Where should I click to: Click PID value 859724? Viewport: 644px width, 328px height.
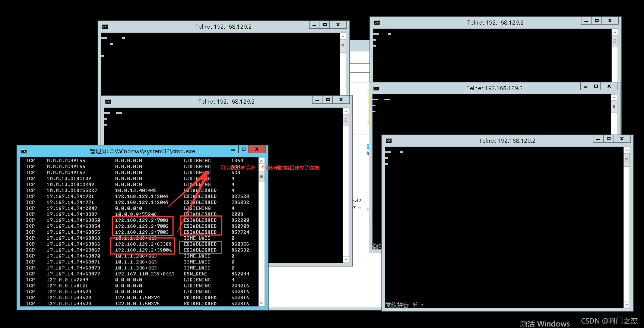tap(240, 232)
